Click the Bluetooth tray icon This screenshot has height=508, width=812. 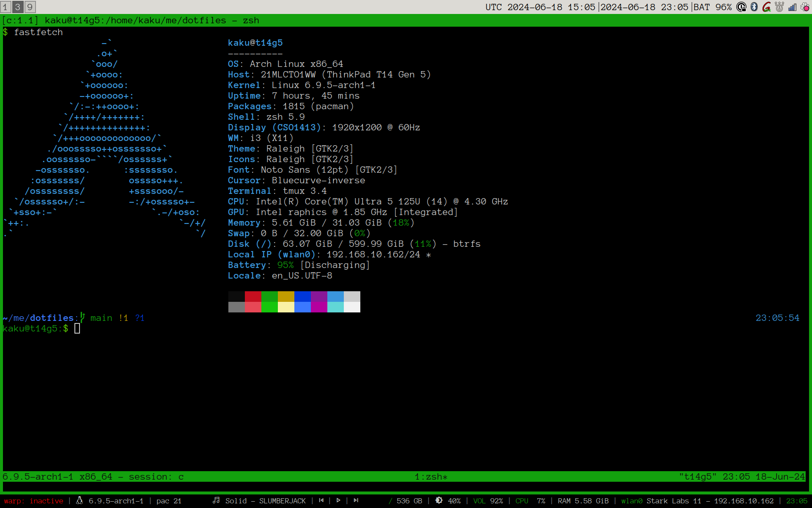(754, 7)
